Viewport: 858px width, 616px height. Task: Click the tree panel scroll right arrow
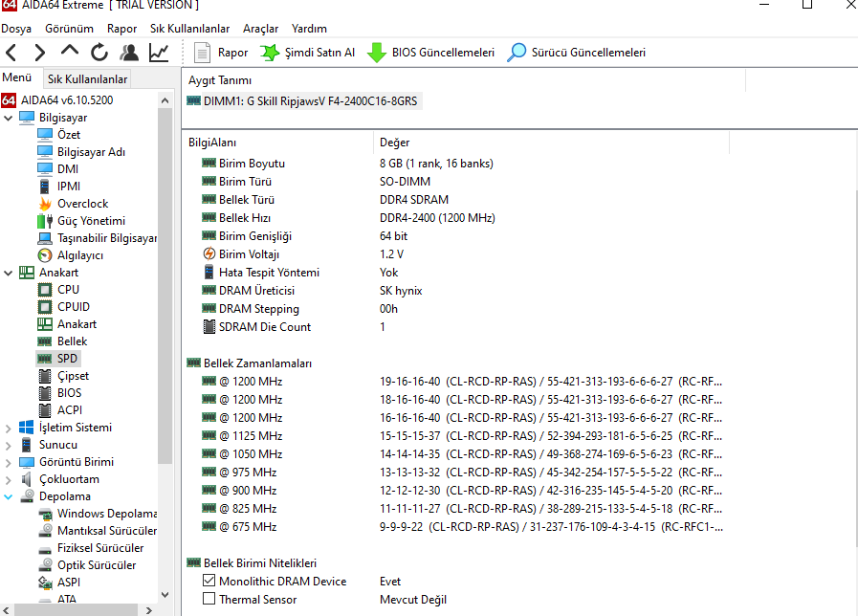tap(149, 610)
